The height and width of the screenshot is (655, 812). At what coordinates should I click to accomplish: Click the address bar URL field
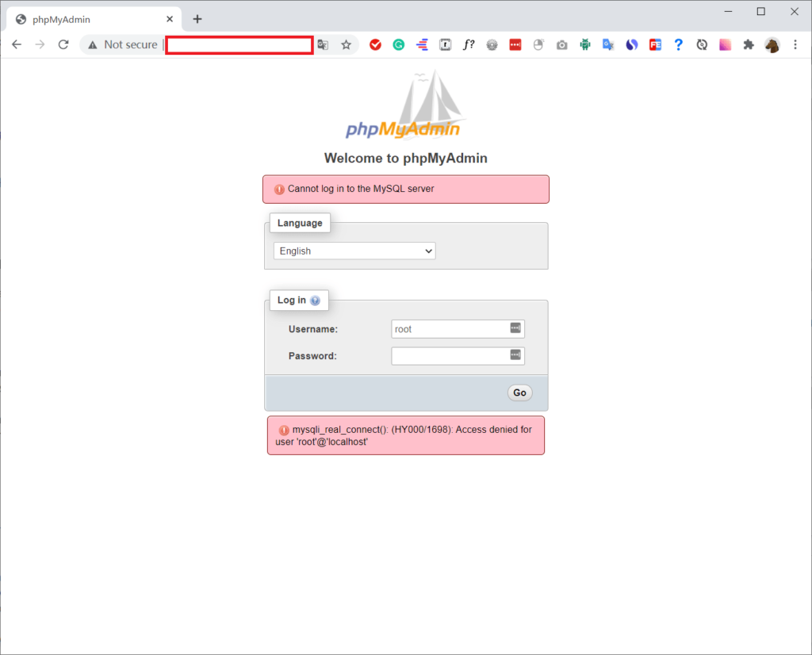[239, 45]
